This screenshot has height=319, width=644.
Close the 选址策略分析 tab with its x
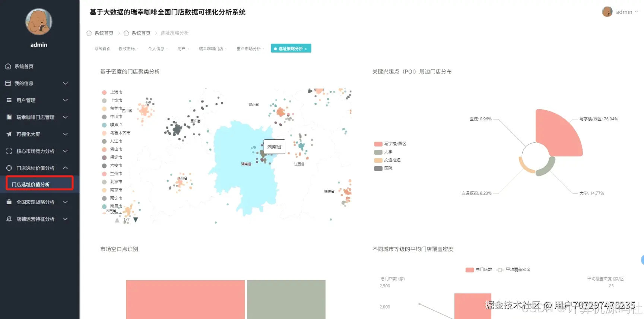tap(306, 49)
